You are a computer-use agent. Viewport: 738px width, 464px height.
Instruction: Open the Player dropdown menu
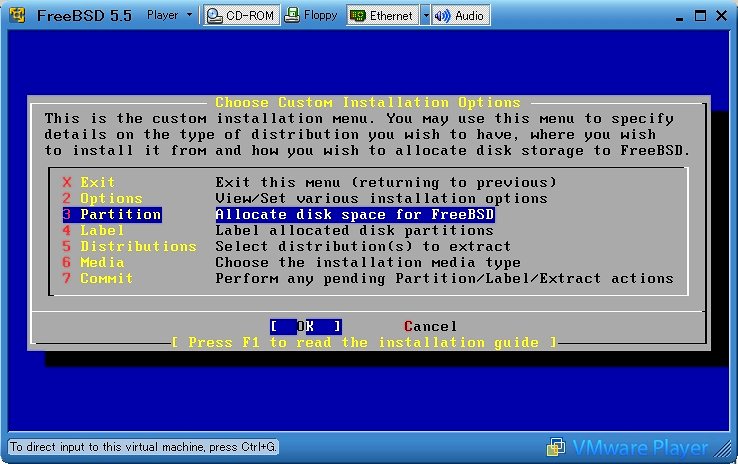coord(169,16)
